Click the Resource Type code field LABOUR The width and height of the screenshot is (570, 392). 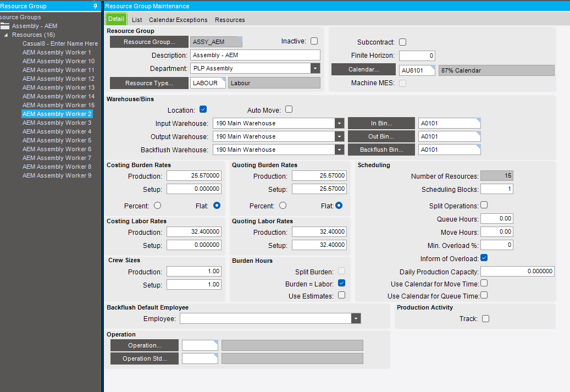208,83
